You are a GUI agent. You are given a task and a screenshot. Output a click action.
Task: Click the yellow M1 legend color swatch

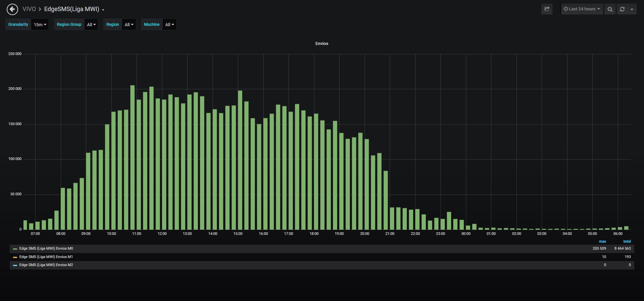pyautogui.click(x=15, y=257)
